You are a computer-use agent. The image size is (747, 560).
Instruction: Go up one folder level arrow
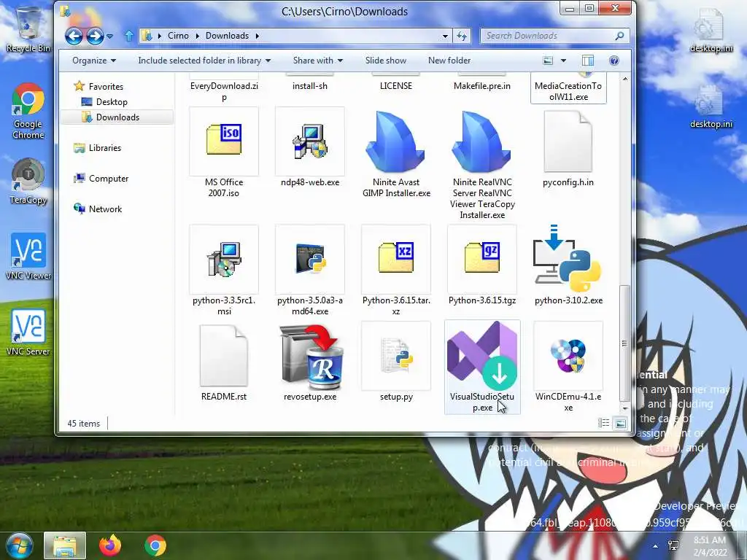click(129, 36)
